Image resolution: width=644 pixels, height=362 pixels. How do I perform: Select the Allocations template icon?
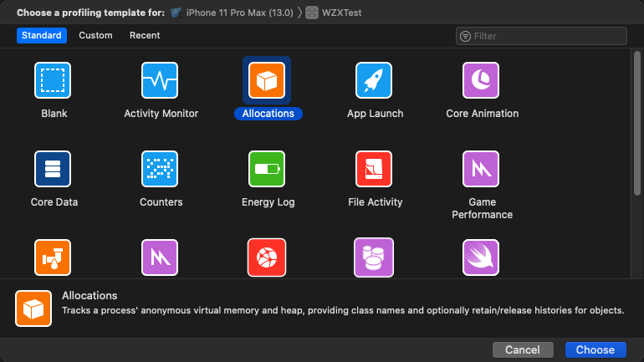(x=267, y=80)
